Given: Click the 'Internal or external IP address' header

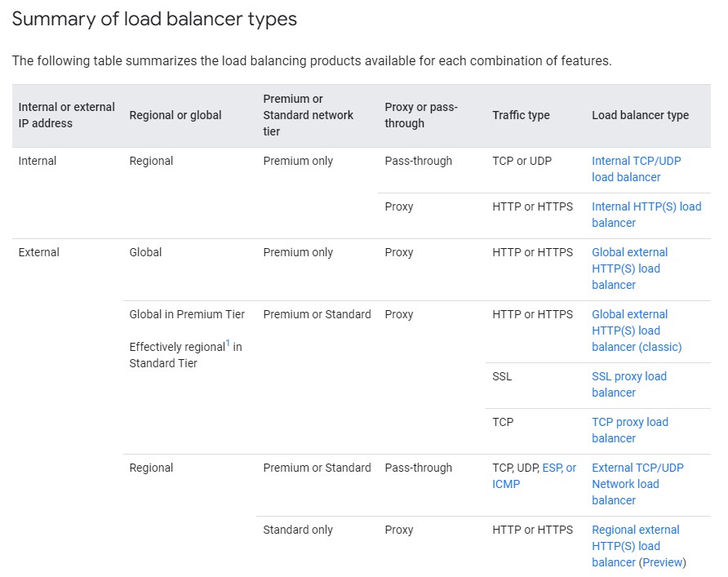Looking at the screenshot, I should 66,115.
